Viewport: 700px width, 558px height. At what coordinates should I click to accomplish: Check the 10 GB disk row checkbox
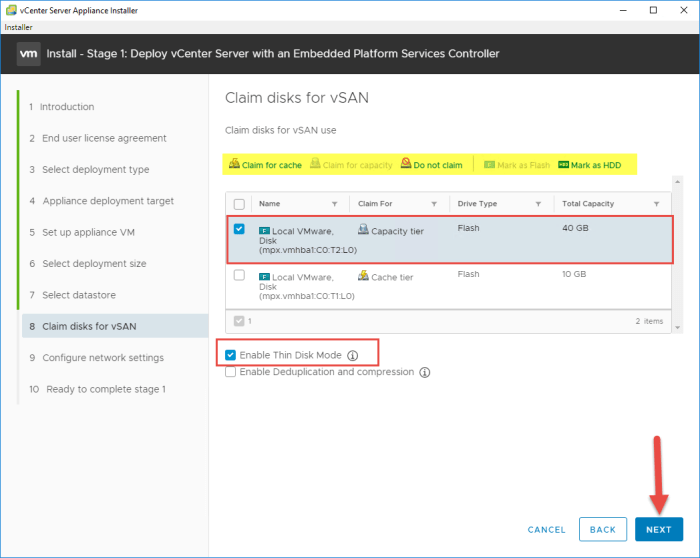[239, 275]
